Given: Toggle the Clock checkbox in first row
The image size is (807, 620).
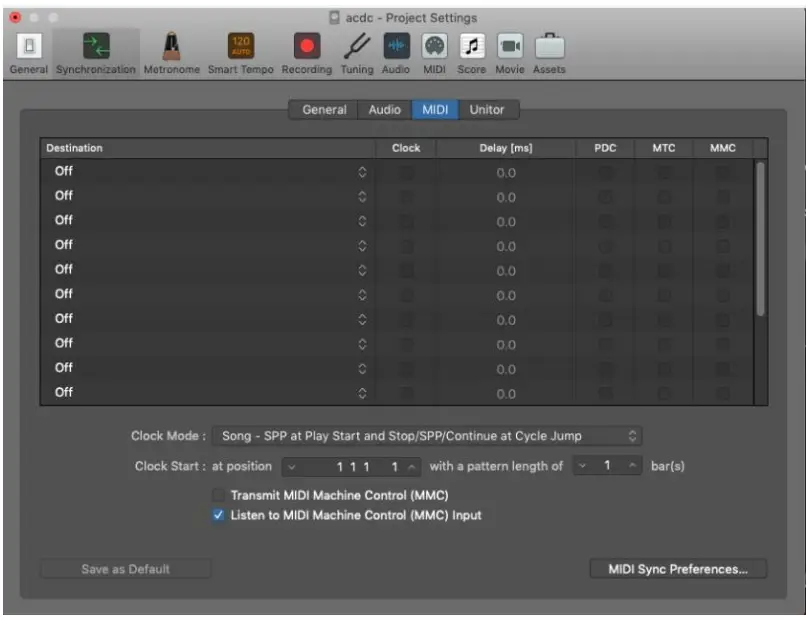Looking at the screenshot, I should [x=406, y=172].
